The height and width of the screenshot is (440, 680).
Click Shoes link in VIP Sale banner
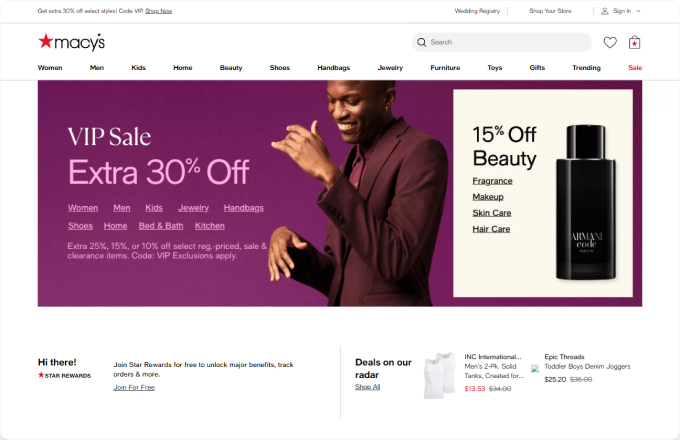[80, 226]
